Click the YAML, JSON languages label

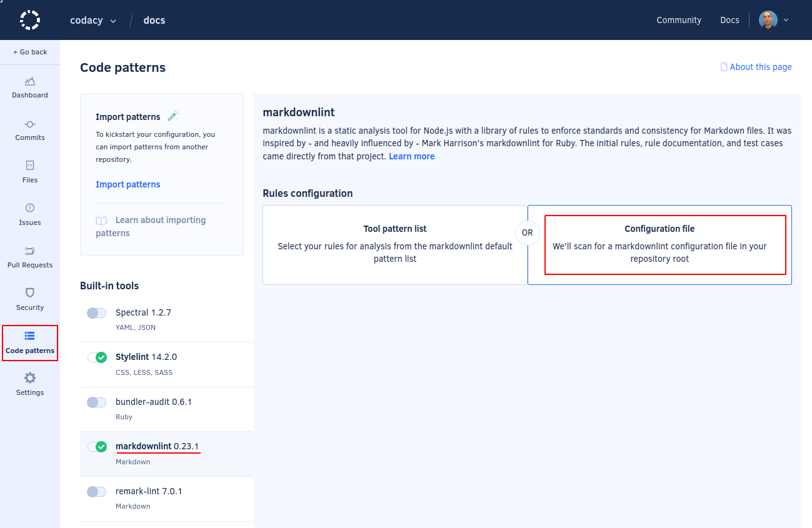coord(136,327)
